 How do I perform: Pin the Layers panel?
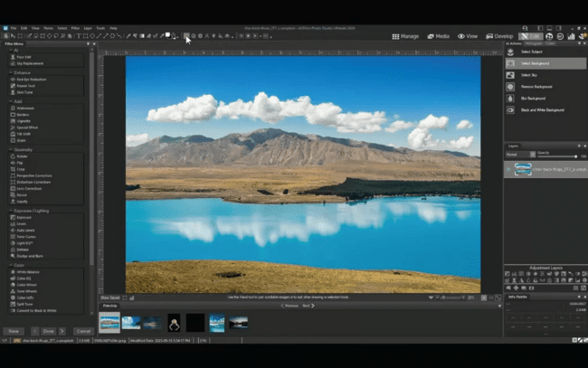point(579,146)
